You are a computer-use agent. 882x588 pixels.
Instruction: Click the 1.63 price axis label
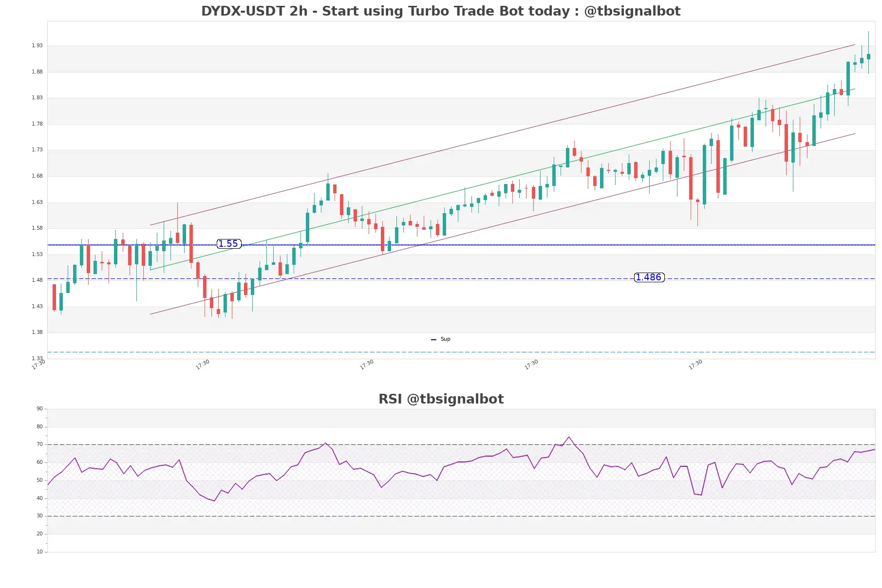point(37,202)
